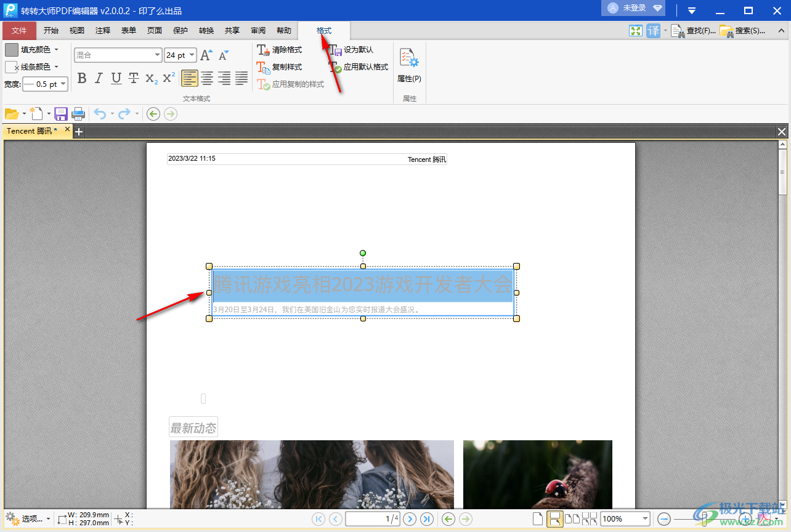Screen dimensions: 791x532
Task: Click the vertical scrollbar thumb
Action: pos(783,172)
